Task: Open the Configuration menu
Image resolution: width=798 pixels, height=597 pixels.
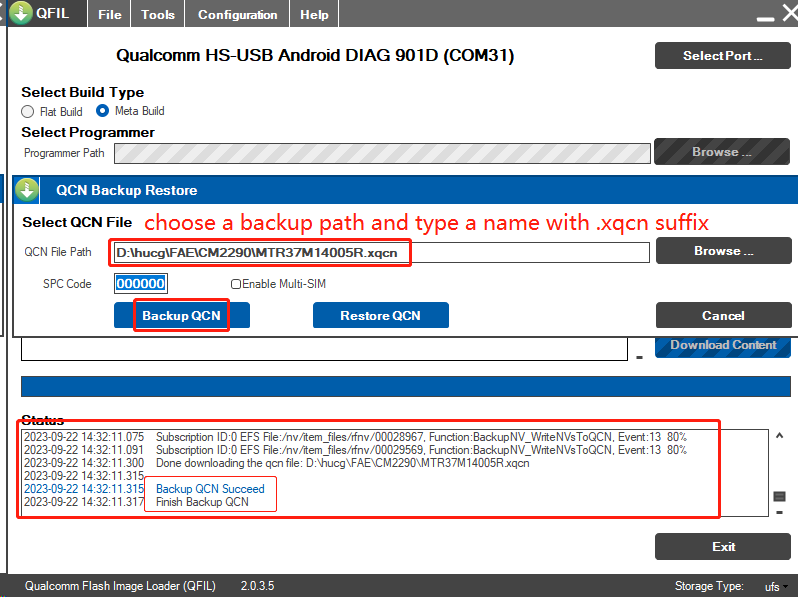Action: (x=238, y=14)
